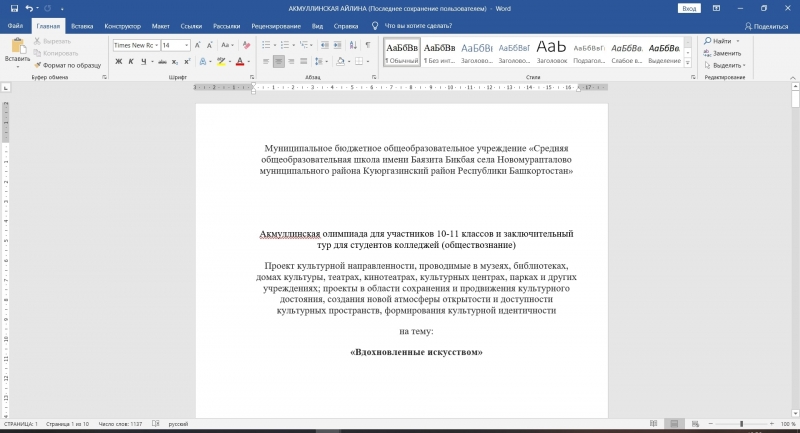This screenshot has width=800, height=433.
Task: Click Формат по образцу format painter
Action: click(x=68, y=65)
